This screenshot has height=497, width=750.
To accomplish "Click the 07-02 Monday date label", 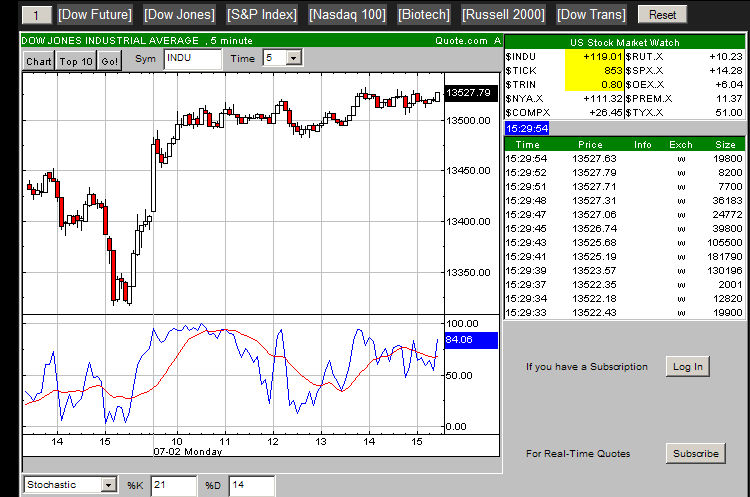I will (x=188, y=452).
